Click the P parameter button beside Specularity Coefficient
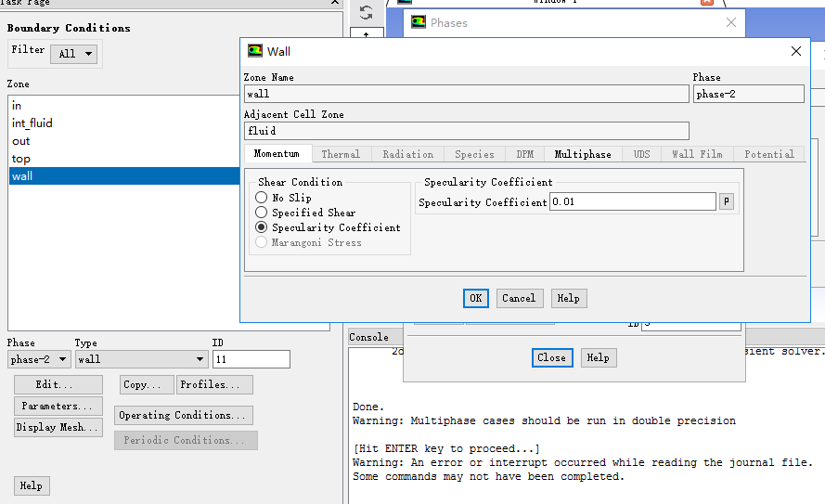The image size is (825, 504). (x=726, y=201)
